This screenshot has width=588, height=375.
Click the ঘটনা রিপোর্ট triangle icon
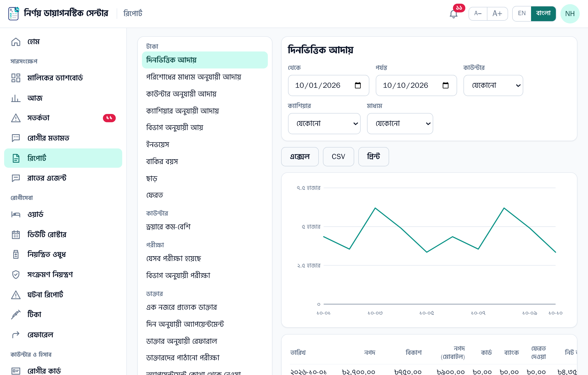point(16,295)
